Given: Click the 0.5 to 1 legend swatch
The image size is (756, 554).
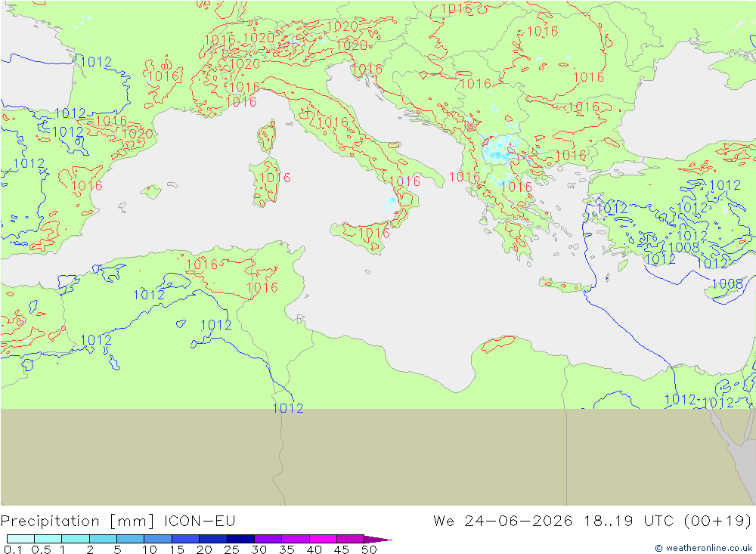Looking at the screenshot, I should (48, 539).
